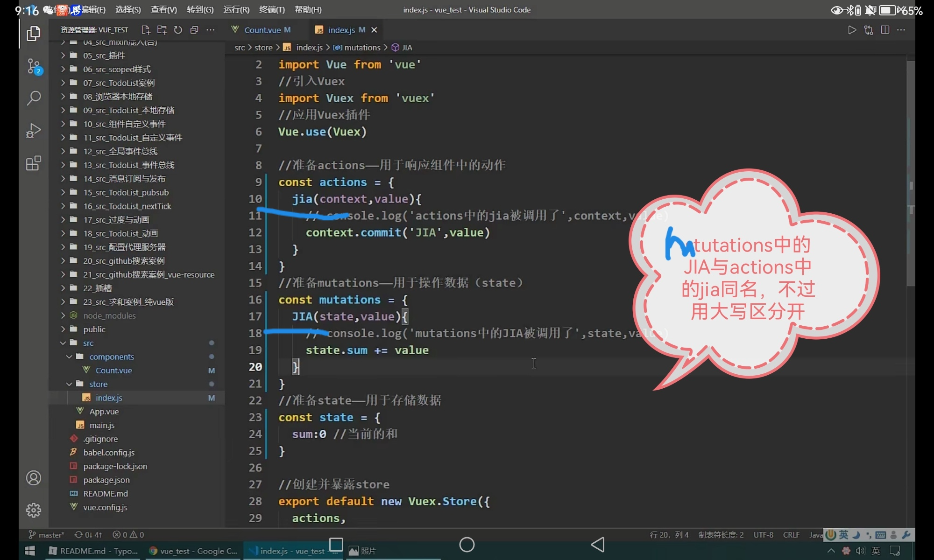Click the New File icon in explorer
934x560 pixels.
point(146,30)
